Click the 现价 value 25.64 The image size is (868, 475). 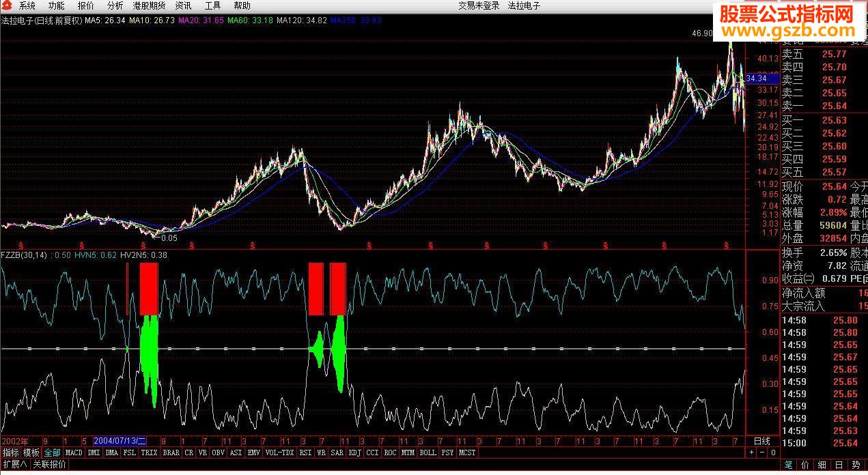point(834,186)
